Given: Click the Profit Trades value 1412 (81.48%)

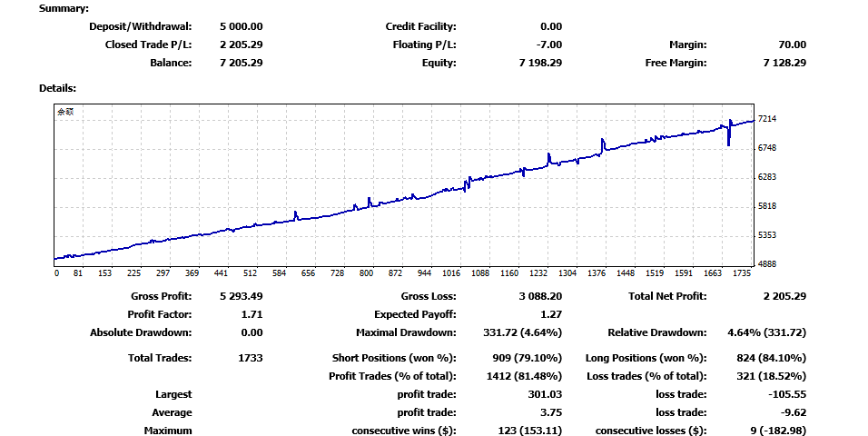Looking at the screenshot, I should point(524,377).
